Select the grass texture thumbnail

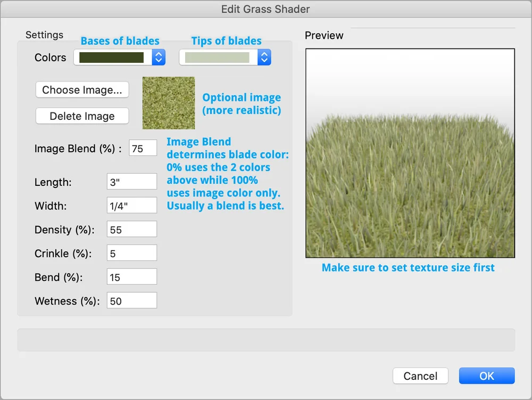[x=168, y=103]
